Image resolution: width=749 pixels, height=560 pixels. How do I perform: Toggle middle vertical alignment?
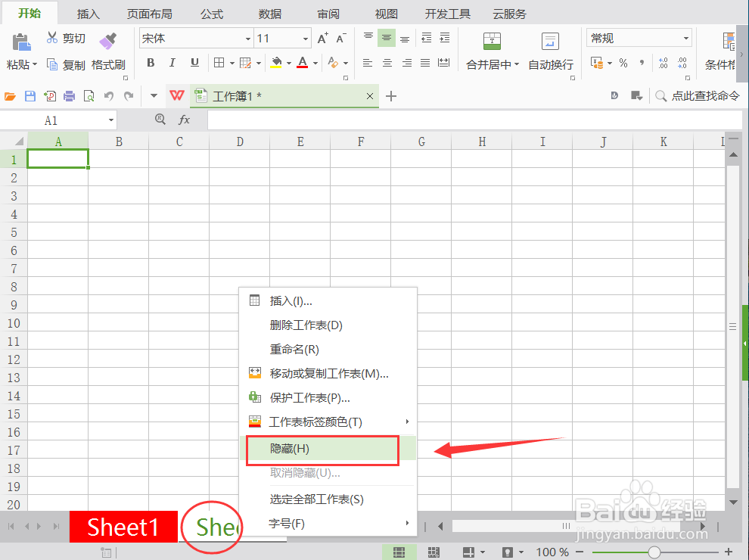tap(387, 38)
